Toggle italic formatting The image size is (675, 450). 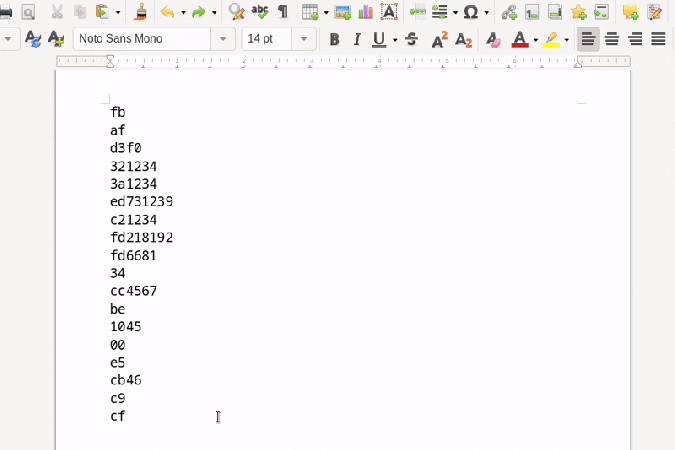[x=356, y=40]
